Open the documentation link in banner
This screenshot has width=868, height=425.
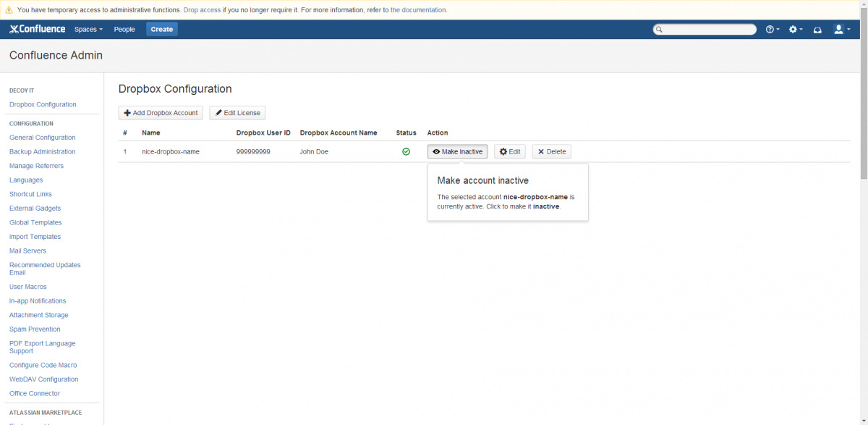[419, 10]
